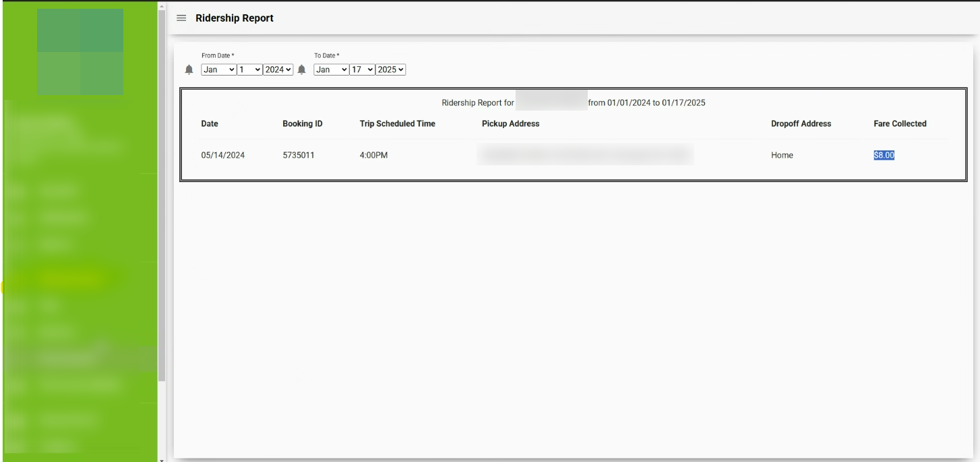This screenshot has height=462, width=980.
Task: Click the Dropoff Address column header
Action: [x=801, y=124]
